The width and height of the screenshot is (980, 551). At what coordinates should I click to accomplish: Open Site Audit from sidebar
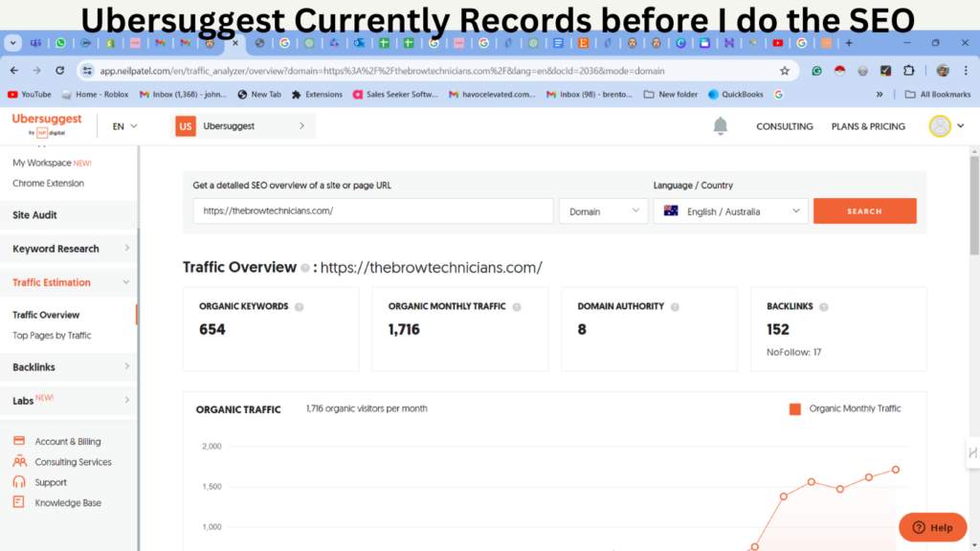(69, 215)
